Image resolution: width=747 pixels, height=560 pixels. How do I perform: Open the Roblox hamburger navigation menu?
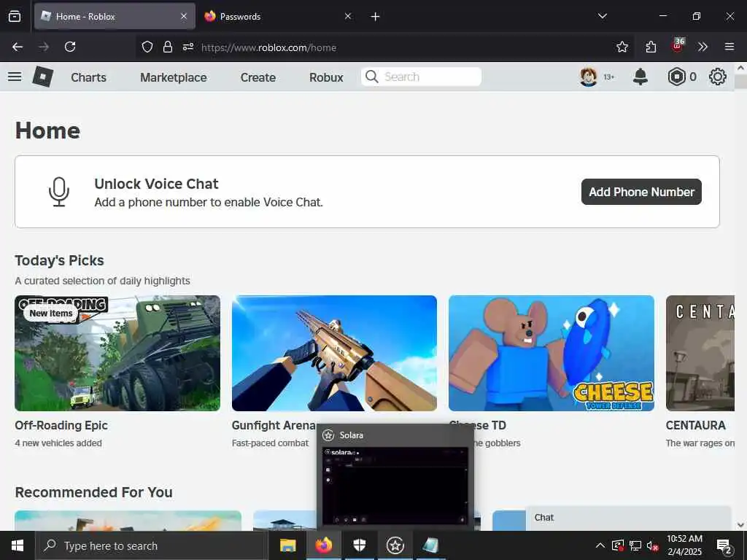pyautogui.click(x=15, y=77)
